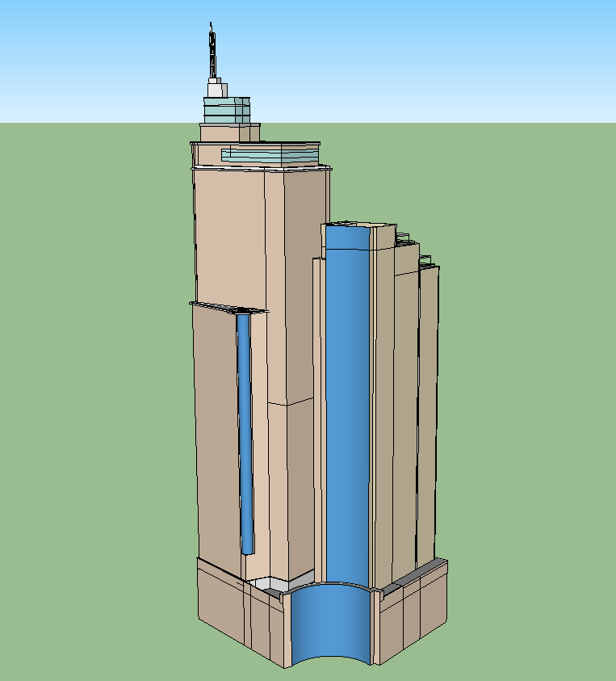Select the curved blue entrance at the base
616x681 pixels.
point(331,624)
